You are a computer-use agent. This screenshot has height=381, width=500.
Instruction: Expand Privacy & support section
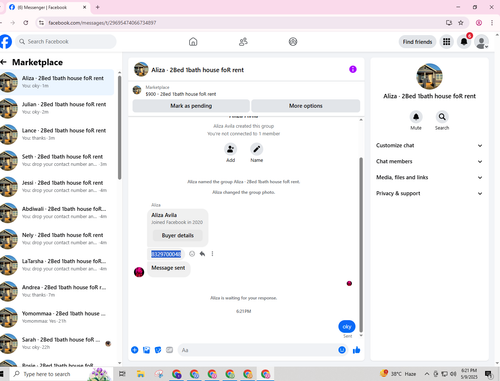point(429,193)
